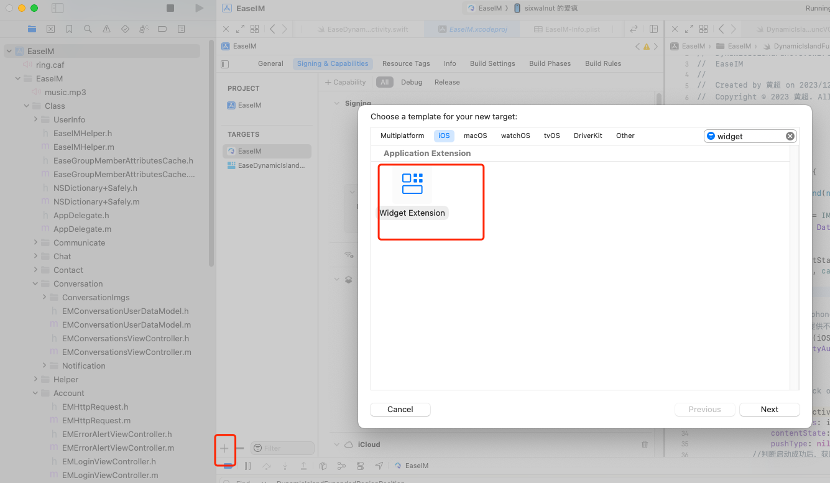Select the Widget Extension template
This screenshot has height=484, width=830.
pos(412,195)
